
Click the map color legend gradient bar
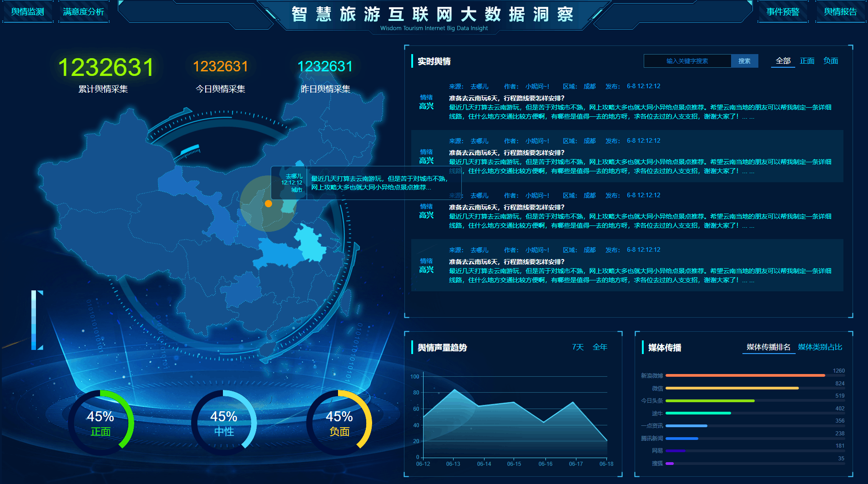[x=34, y=320]
